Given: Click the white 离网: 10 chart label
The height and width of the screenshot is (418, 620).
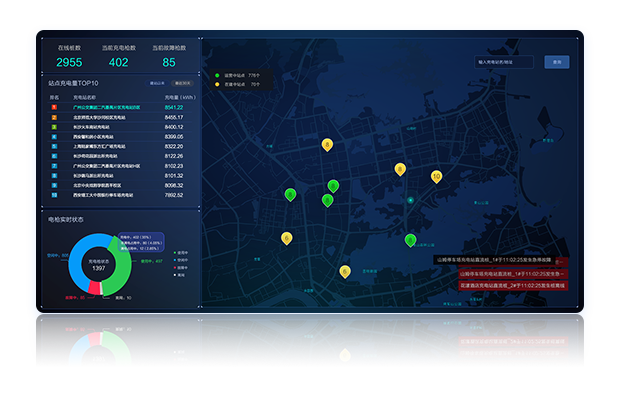Looking at the screenshot, I should tap(123, 298).
